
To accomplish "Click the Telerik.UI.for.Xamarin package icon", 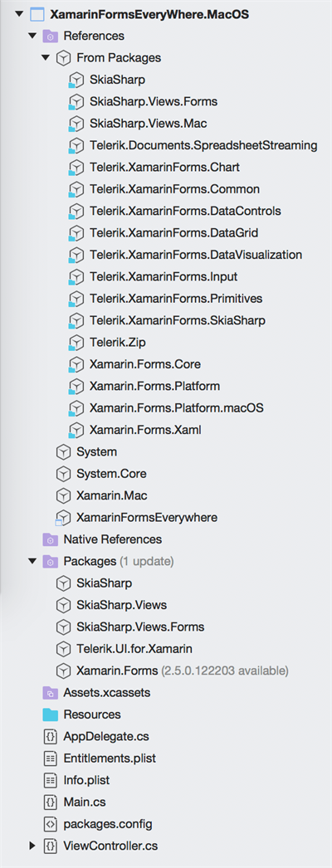I will (x=64, y=649).
